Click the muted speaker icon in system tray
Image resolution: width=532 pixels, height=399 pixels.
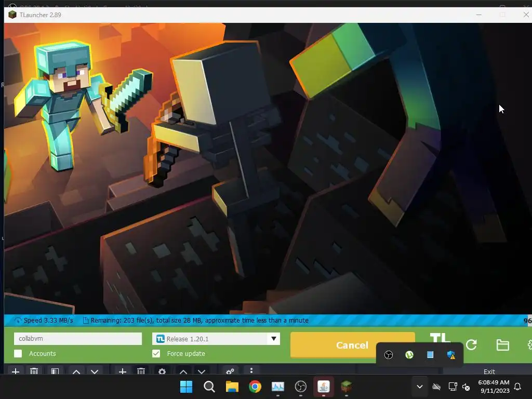466,387
